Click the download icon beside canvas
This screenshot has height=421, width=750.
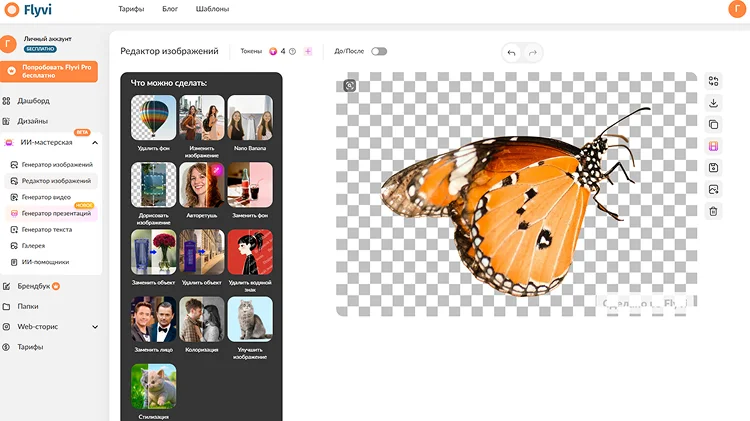pyautogui.click(x=713, y=103)
